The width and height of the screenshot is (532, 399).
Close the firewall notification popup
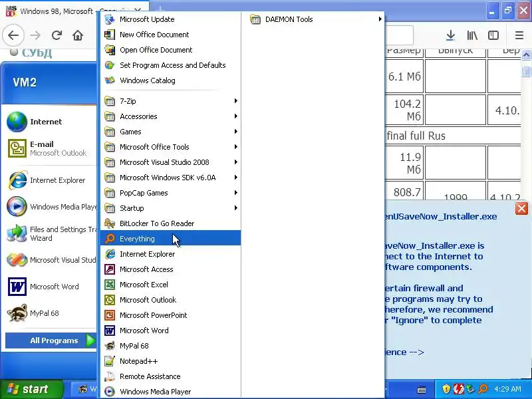pyautogui.click(x=521, y=208)
